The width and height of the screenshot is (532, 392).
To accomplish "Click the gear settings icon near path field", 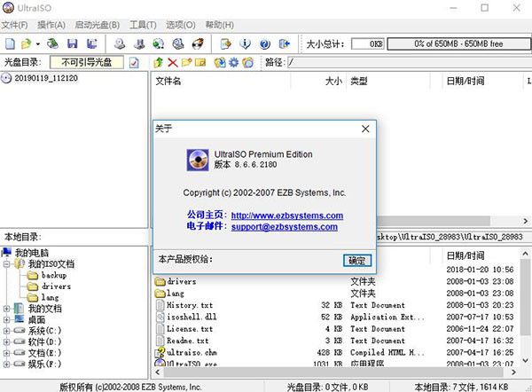I will tap(233, 62).
